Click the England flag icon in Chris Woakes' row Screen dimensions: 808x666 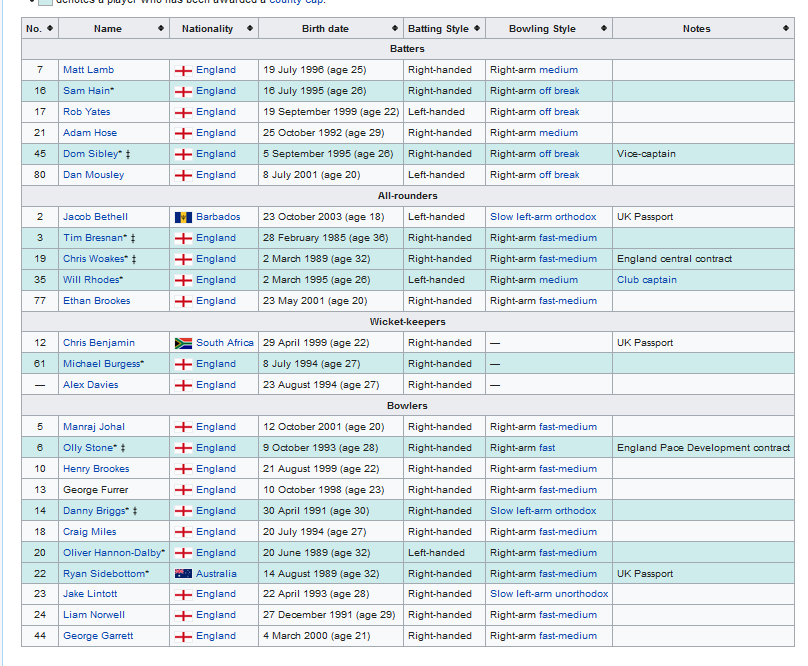(x=183, y=260)
